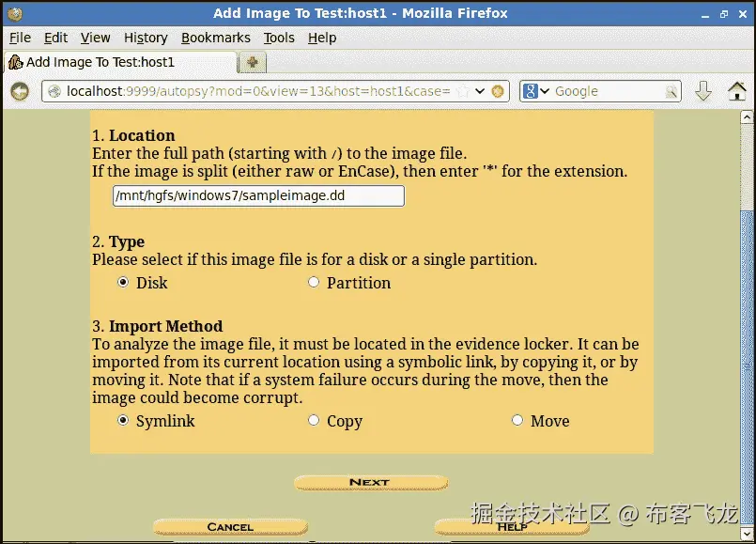Select the Add Image To Test:host1 tab
This screenshot has width=756, height=544.
click(120, 62)
